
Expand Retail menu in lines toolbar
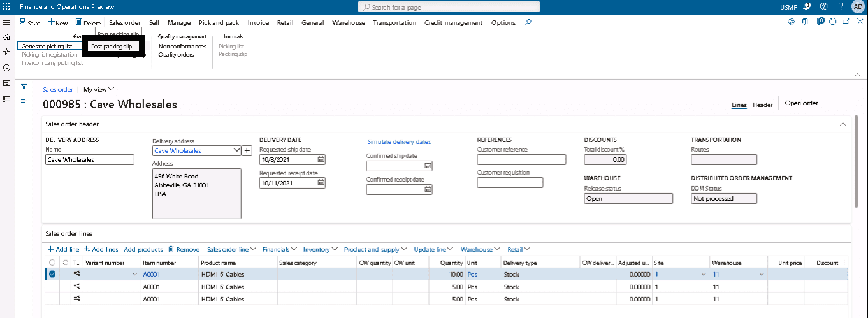[x=519, y=249]
